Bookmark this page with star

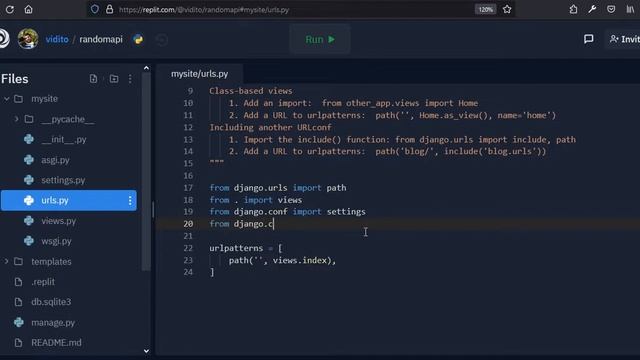pos(507,9)
